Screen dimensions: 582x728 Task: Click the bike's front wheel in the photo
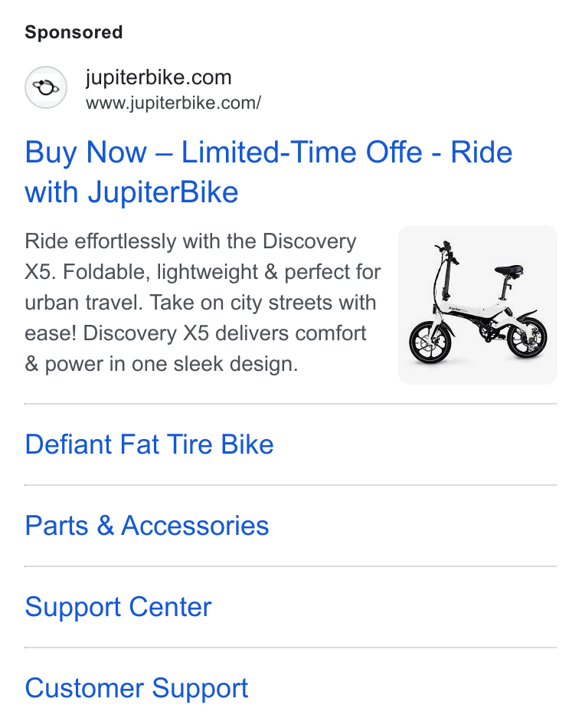coord(430,343)
